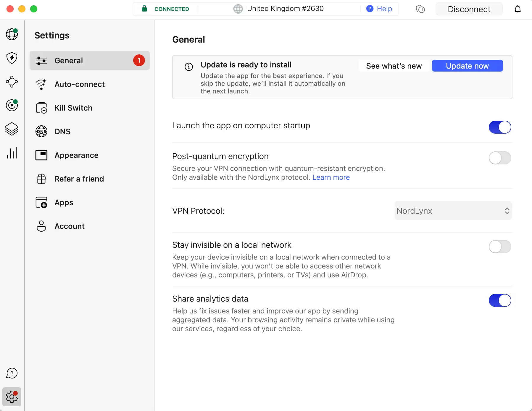Click the globe icon beside United Kingdom

(x=238, y=9)
